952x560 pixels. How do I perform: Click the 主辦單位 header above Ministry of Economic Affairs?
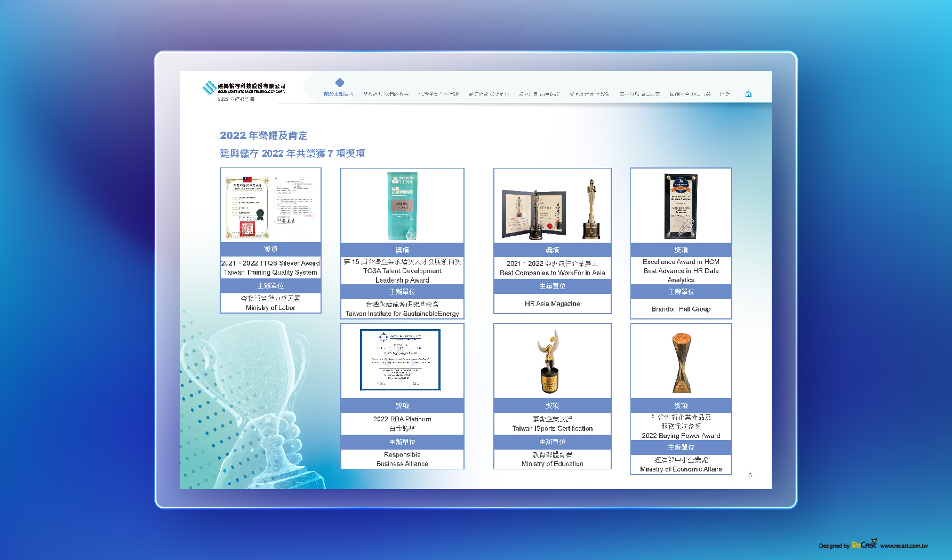(681, 447)
